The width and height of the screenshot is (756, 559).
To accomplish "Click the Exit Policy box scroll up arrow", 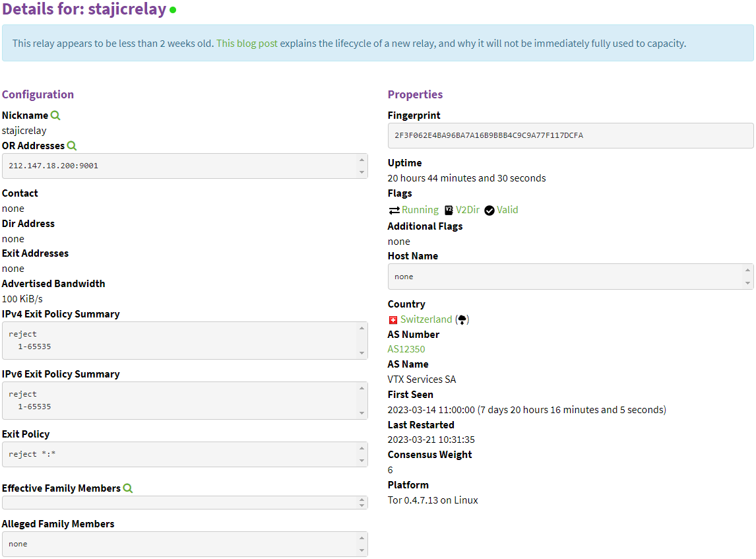I will tap(362, 448).
